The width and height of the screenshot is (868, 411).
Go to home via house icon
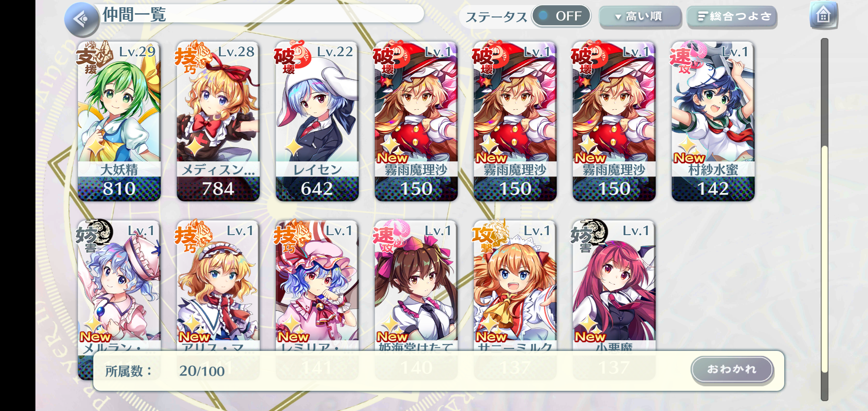[823, 15]
